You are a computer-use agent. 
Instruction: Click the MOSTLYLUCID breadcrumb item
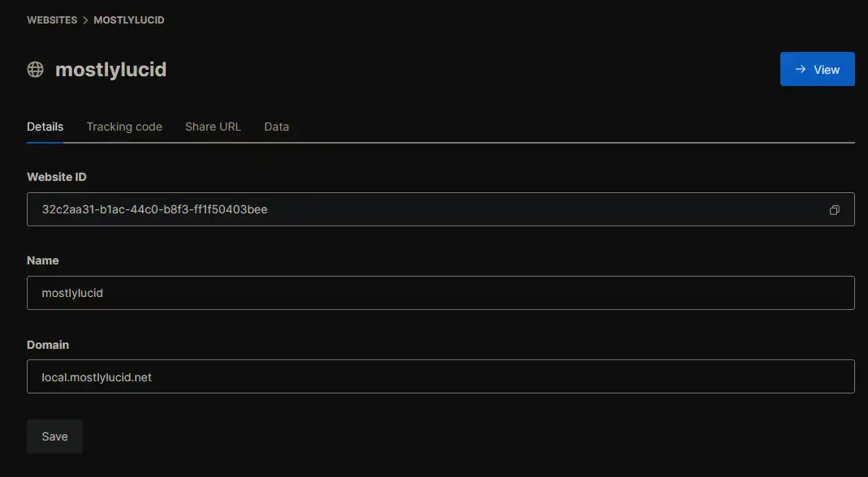click(x=129, y=20)
